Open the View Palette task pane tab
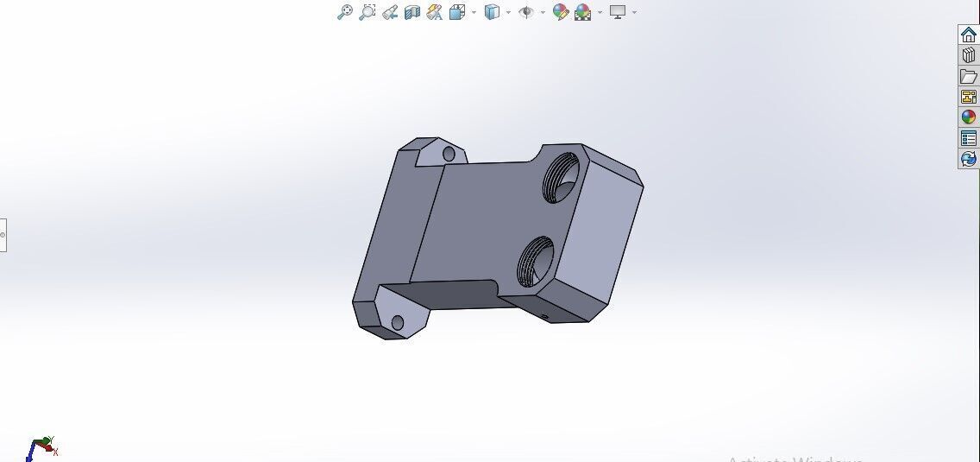Image resolution: width=980 pixels, height=462 pixels. tap(969, 97)
